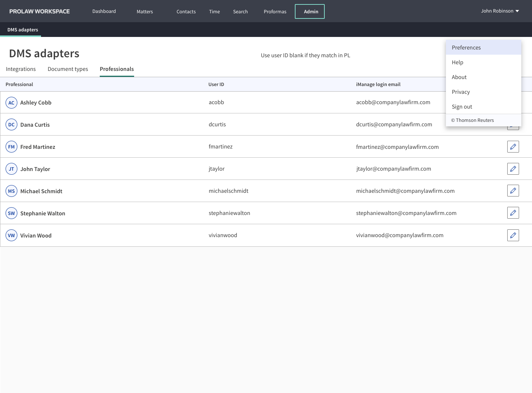532x393 pixels.
Task: Select About in the user menu
Action: tap(484, 77)
